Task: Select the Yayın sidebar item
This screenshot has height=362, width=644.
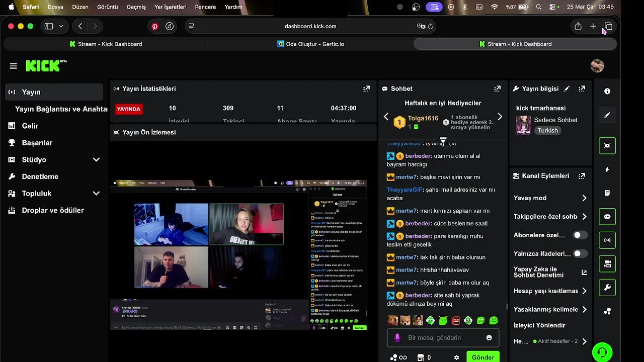Action: [54, 92]
